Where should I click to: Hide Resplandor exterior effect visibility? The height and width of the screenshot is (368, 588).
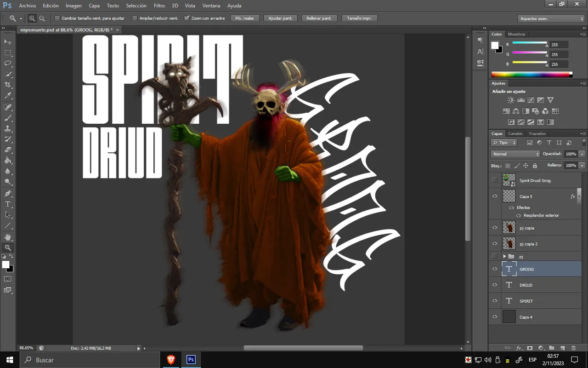pyautogui.click(x=519, y=215)
